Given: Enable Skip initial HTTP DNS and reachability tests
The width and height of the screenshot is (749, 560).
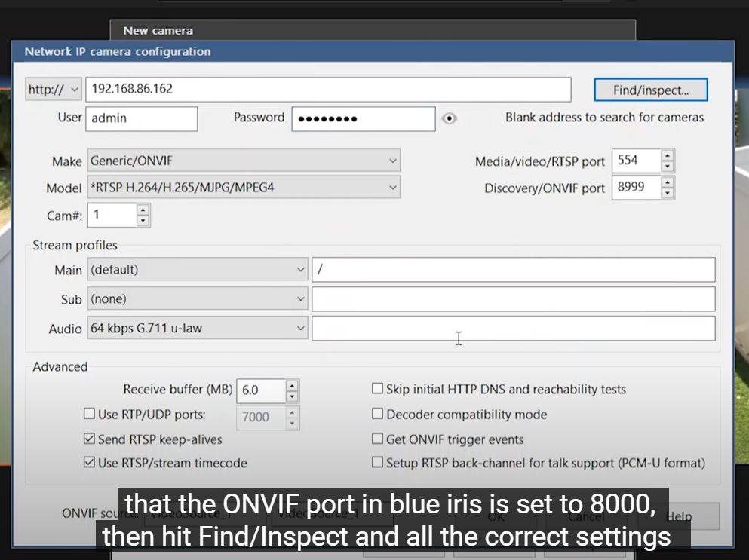Looking at the screenshot, I should click(x=377, y=390).
